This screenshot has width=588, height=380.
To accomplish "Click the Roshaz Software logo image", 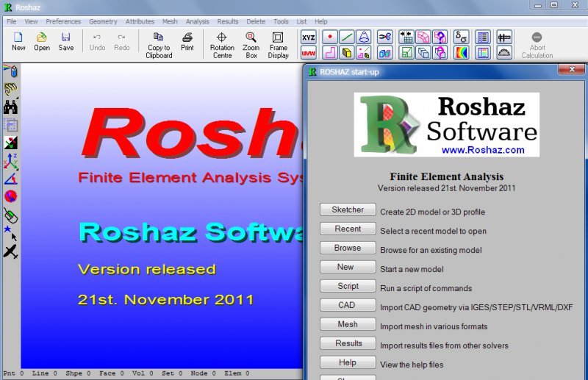I will coord(447,124).
